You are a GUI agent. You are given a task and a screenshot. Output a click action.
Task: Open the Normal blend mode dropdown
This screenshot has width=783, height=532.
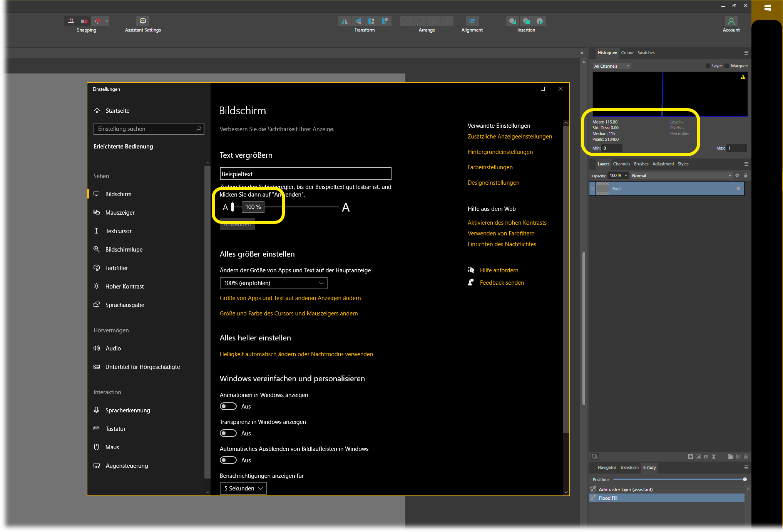(681, 175)
